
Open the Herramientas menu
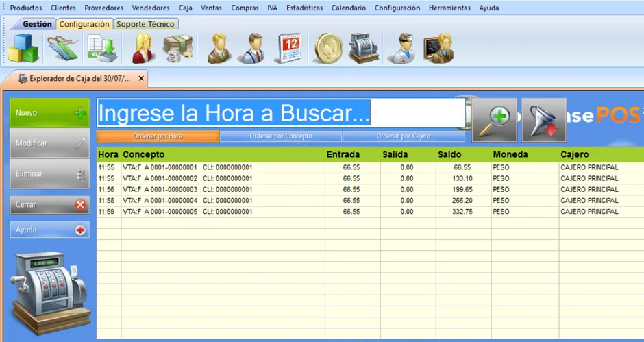click(449, 8)
